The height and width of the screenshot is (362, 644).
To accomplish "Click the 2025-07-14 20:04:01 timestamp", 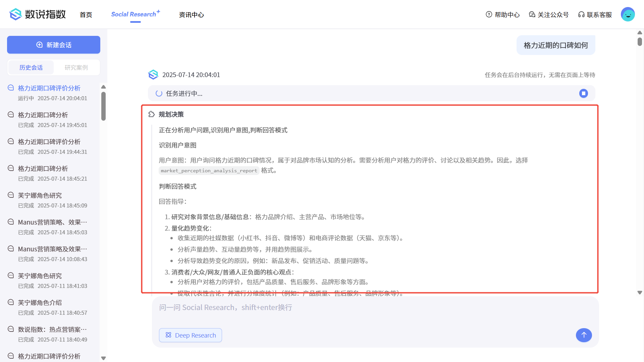I will tap(191, 75).
